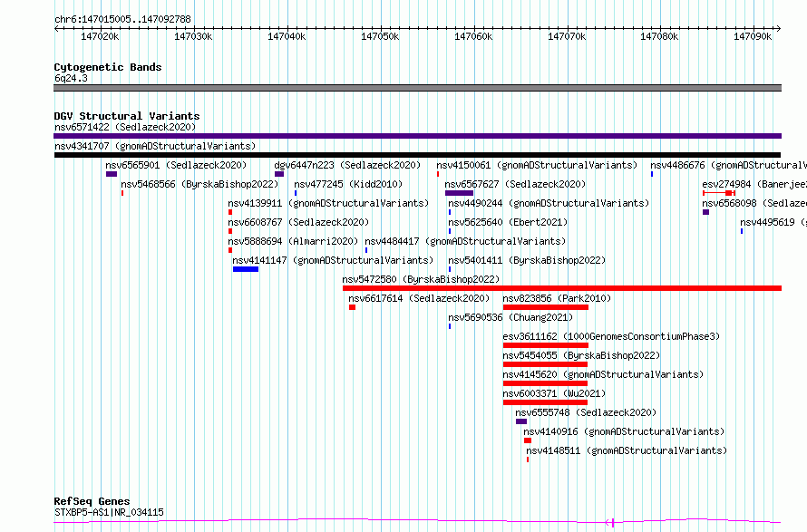The width and height of the screenshot is (807, 532).
Task: Open nsv477245 (Kidd2010) variant
Action: 348,184
